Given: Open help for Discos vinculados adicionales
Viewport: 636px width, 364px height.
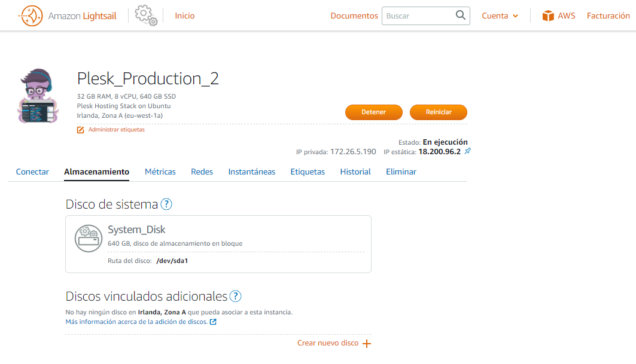Looking at the screenshot, I should click(236, 296).
